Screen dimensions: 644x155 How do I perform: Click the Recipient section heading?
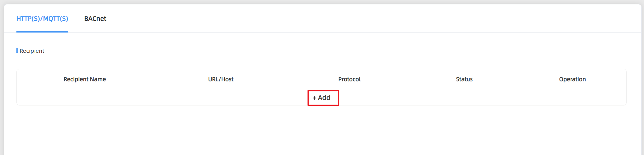click(x=32, y=51)
